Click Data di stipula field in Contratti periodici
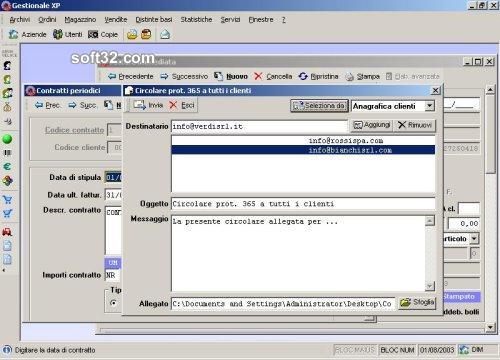Viewport: 500px width, 360px height. click(x=113, y=177)
